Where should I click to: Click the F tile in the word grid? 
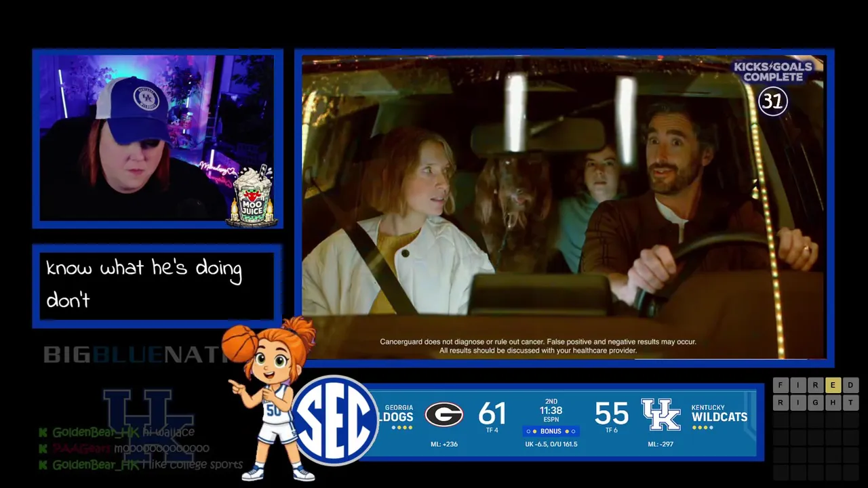[x=780, y=385]
